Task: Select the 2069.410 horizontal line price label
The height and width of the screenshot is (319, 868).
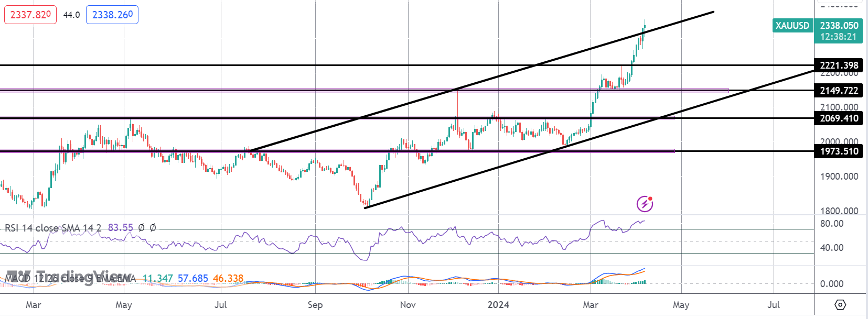Action: [x=839, y=118]
